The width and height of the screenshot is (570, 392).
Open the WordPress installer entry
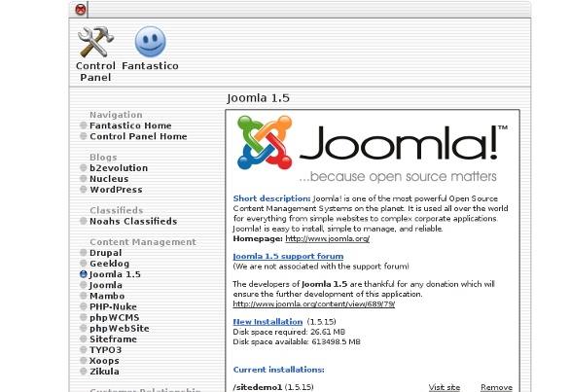pyautogui.click(x=116, y=190)
